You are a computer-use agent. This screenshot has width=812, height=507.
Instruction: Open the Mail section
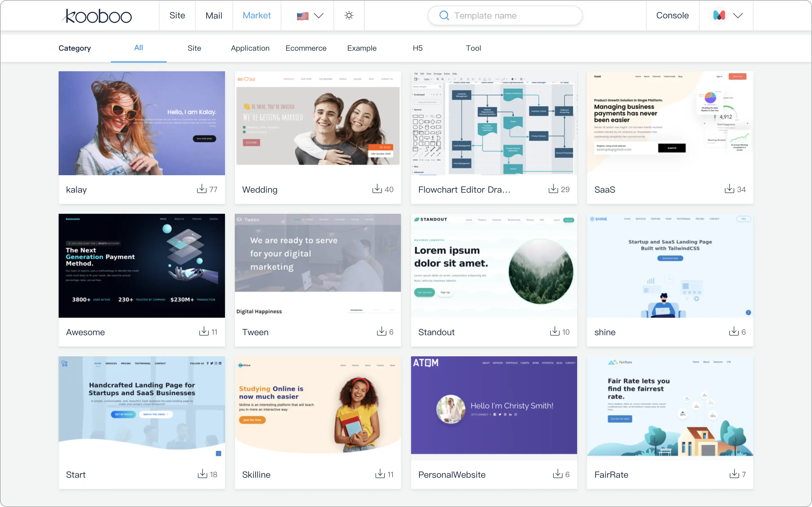(213, 15)
